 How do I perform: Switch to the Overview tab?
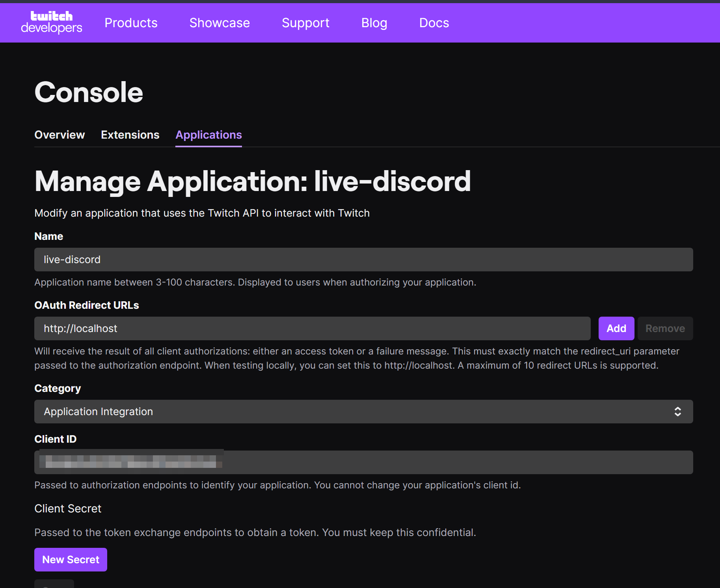click(x=60, y=135)
